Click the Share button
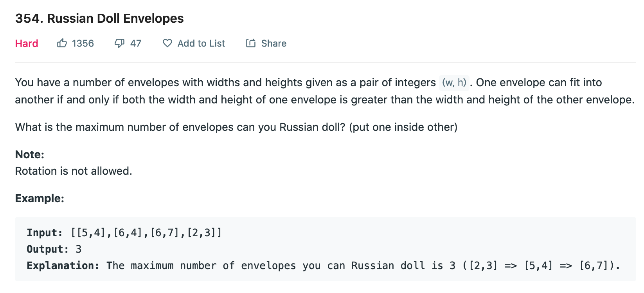The width and height of the screenshot is (644, 293). point(266,43)
